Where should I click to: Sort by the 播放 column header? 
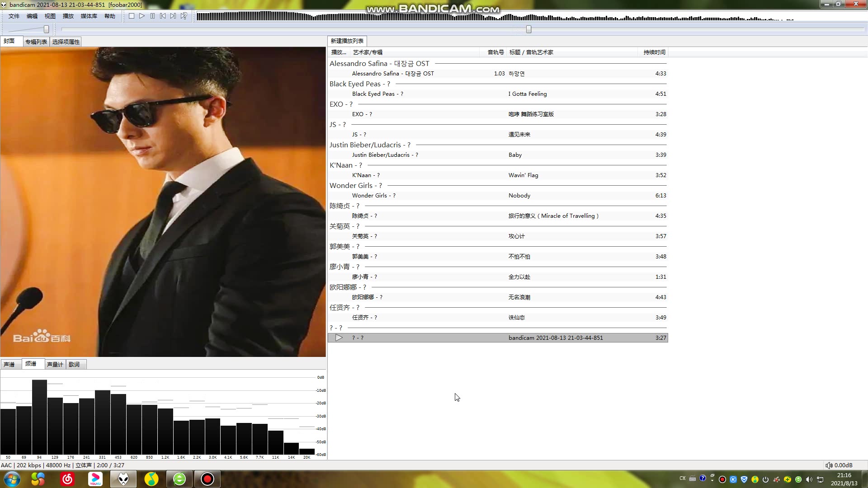click(339, 52)
